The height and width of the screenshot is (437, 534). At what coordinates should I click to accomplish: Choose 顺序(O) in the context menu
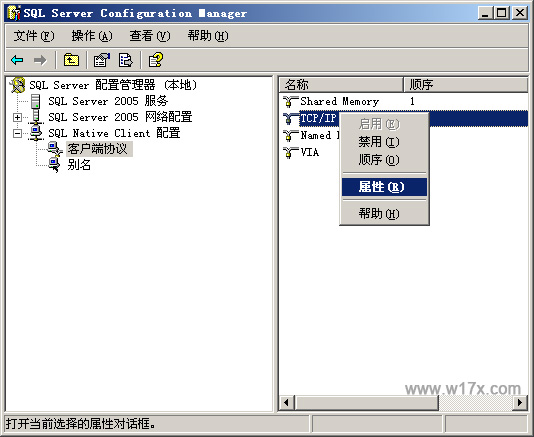(x=384, y=160)
